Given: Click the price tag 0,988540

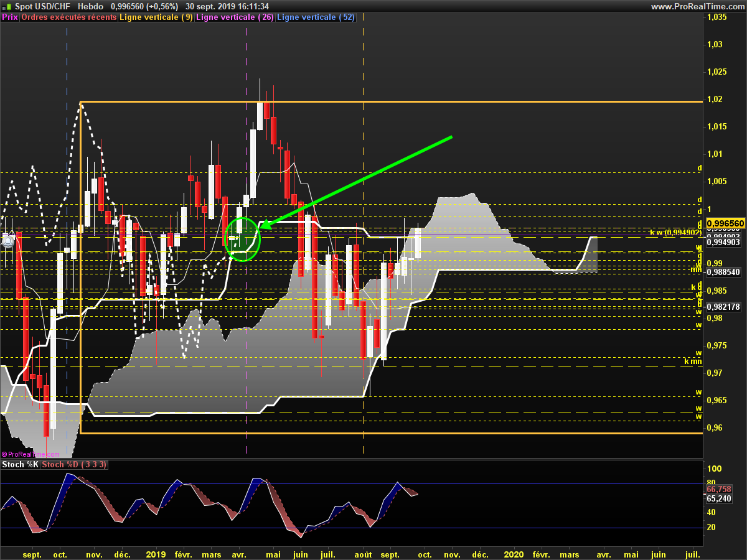Looking at the screenshot, I should pos(724,272).
